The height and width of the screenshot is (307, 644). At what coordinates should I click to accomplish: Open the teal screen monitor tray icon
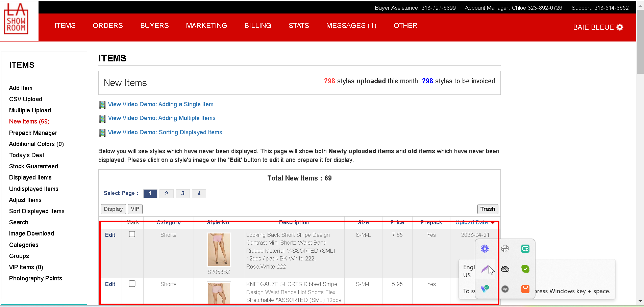pos(525,249)
